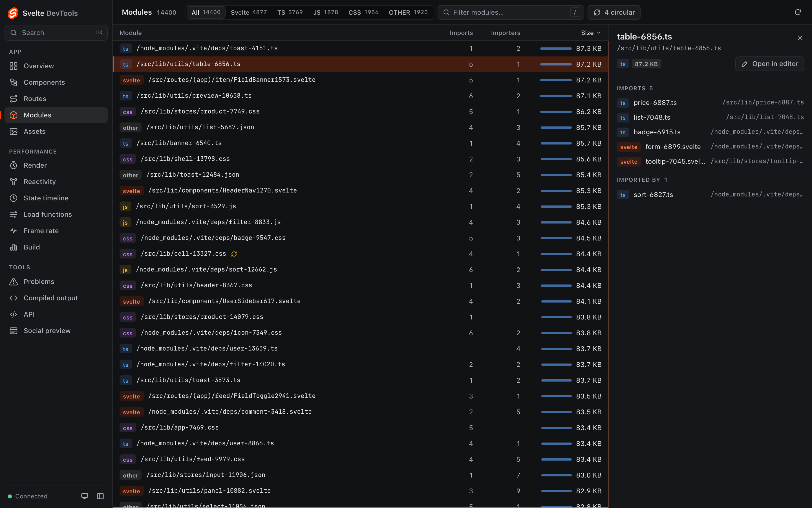The height and width of the screenshot is (508, 812).
Task: Open the Render performance view
Action: pyautogui.click(x=56, y=165)
